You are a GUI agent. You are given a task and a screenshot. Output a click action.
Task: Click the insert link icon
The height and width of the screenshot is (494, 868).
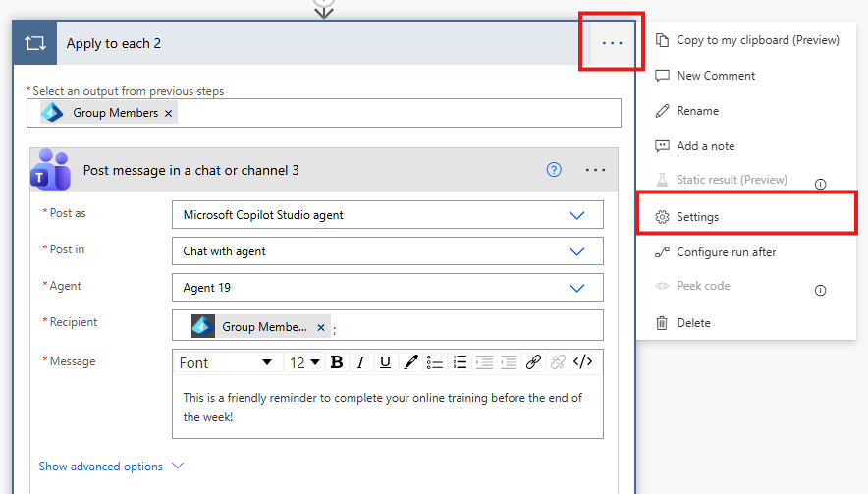coord(533,362)
